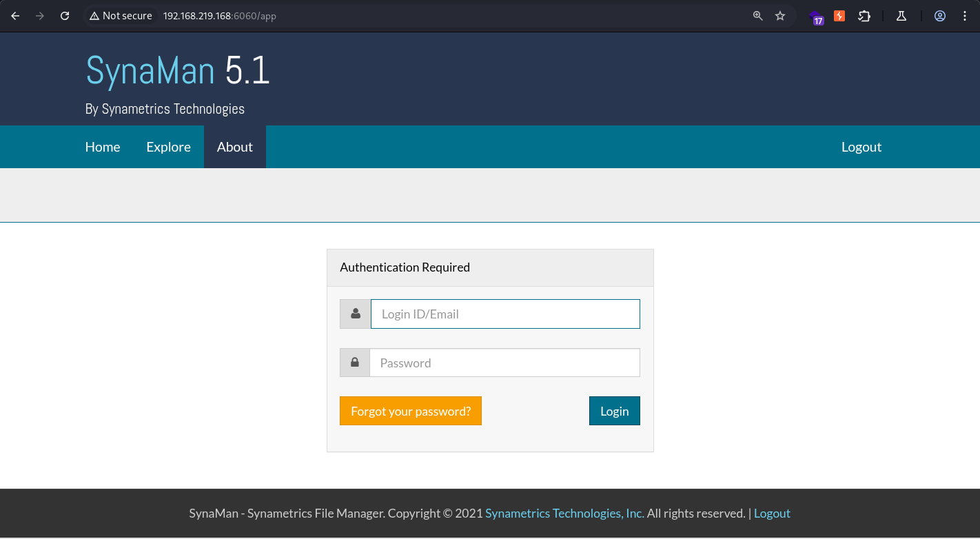Click the Logout link in the footer

(772, 513)
